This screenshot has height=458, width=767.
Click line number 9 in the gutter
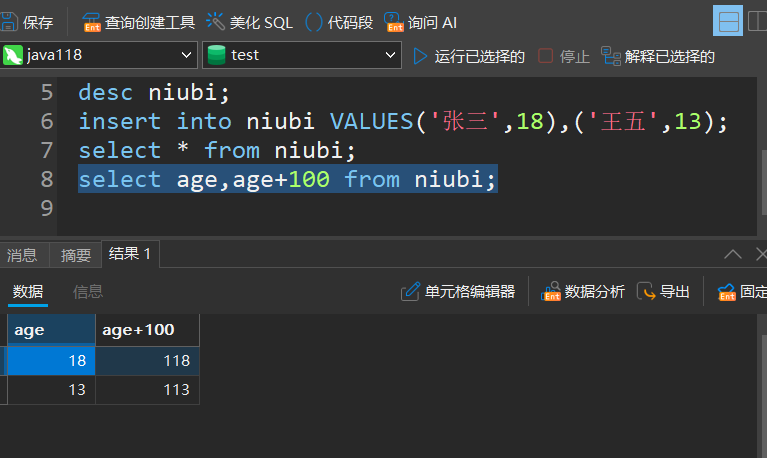47,208
